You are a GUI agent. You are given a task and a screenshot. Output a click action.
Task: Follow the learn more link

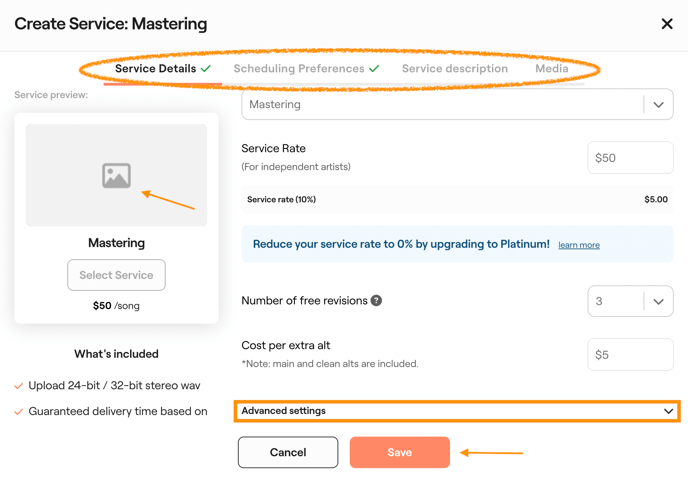click(579, 245)
